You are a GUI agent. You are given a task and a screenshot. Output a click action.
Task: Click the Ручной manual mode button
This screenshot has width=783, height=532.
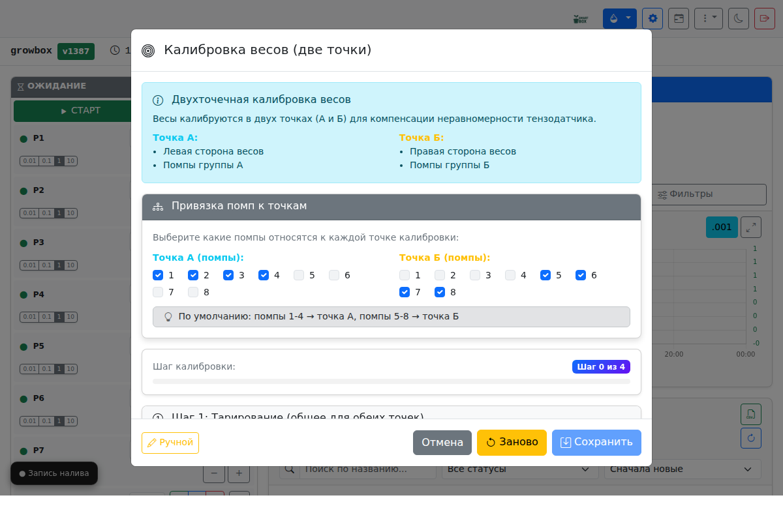pos(170,443)
